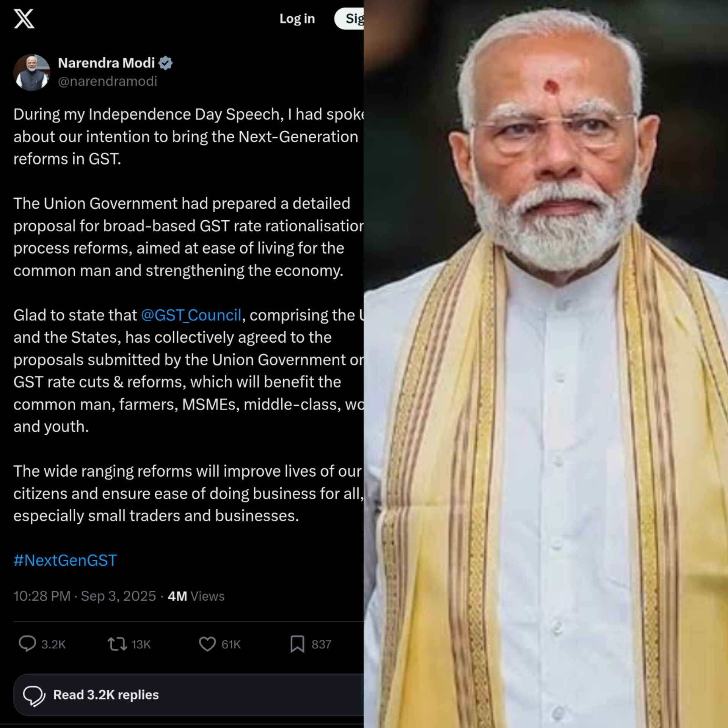728x728 pixels.
Task: Click the X logo
Action: click(x=24, y=19)
